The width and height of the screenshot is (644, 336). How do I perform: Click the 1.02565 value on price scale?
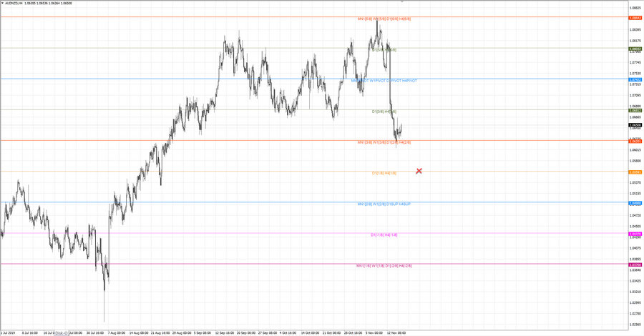click(635, 325)
